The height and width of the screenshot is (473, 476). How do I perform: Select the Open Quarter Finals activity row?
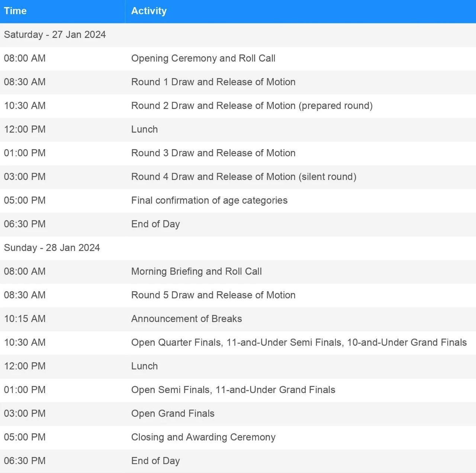point(299,342)
